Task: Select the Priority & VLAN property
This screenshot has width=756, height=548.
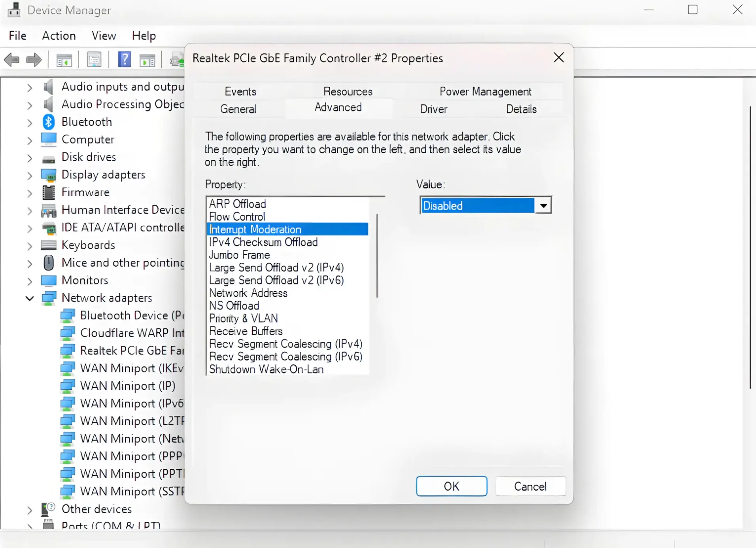Action: 287,319
